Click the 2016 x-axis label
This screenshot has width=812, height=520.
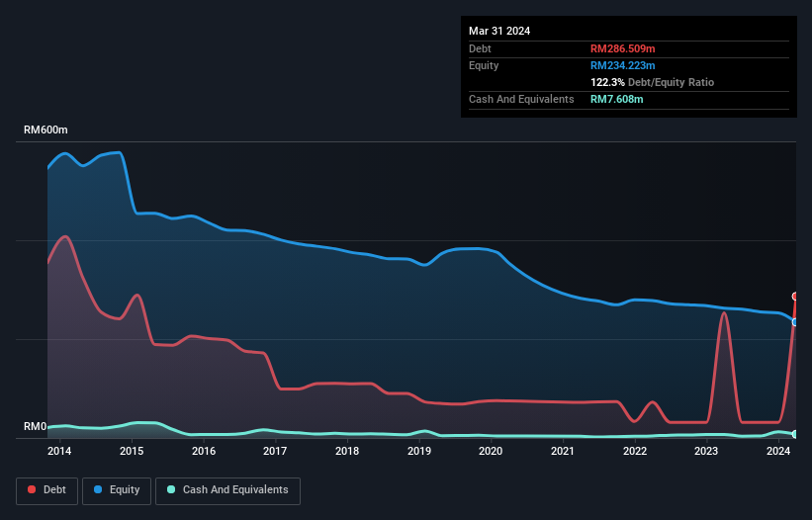pos(204,451)
